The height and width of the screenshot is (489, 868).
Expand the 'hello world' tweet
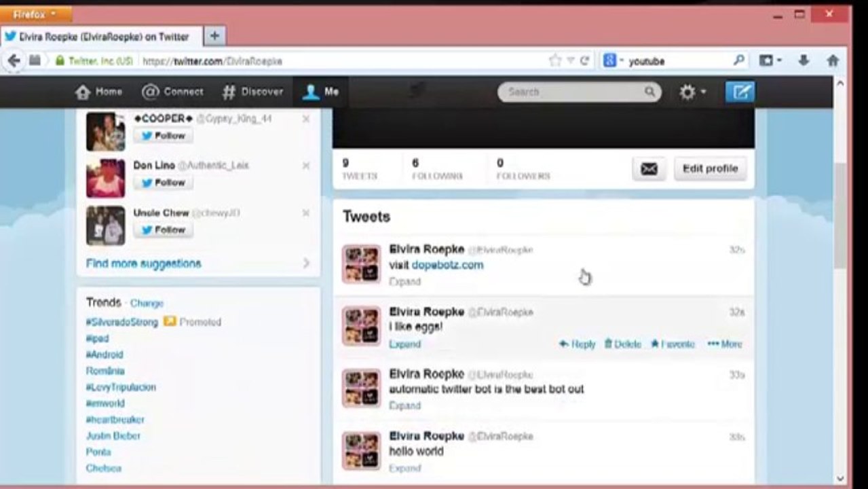coord(404,468)
